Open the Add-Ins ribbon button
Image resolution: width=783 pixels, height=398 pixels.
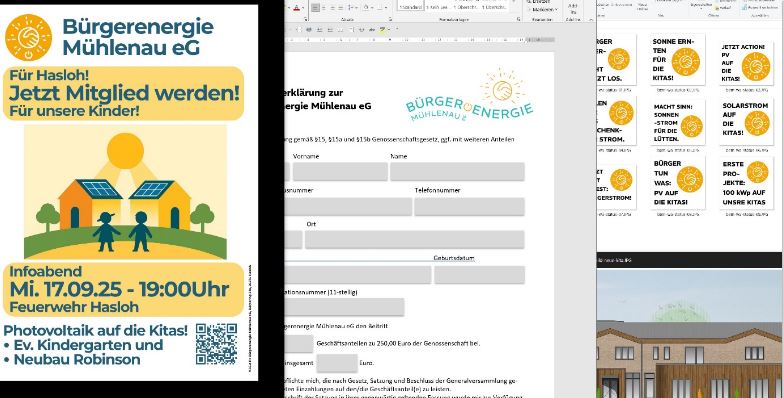(573, 10)
